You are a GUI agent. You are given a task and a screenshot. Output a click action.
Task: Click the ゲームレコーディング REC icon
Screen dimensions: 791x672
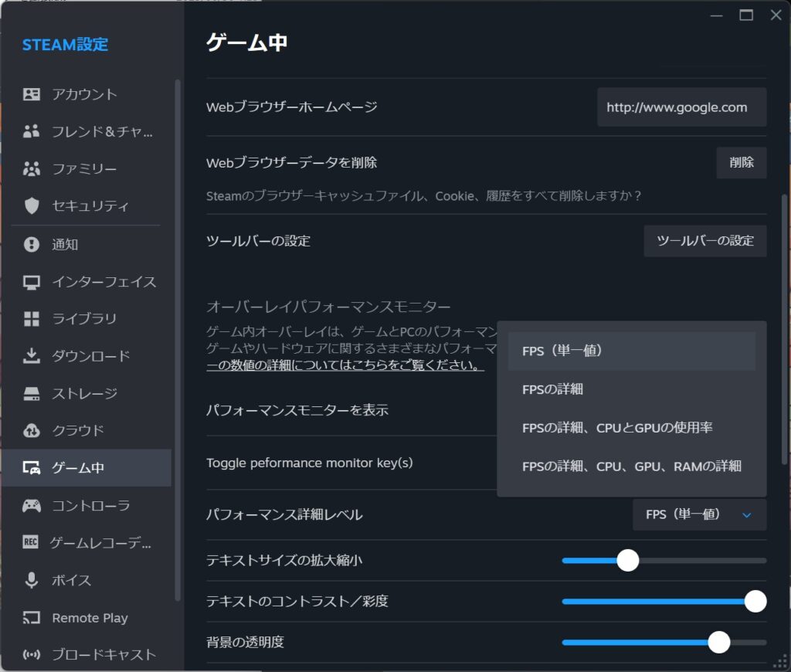pyautogui.click(x=30, y=542)
